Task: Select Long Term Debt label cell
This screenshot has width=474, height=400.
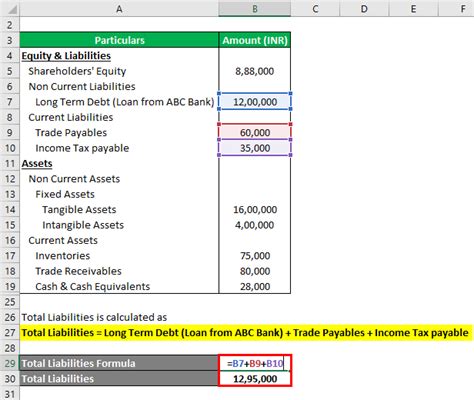Action: point(119,102)
